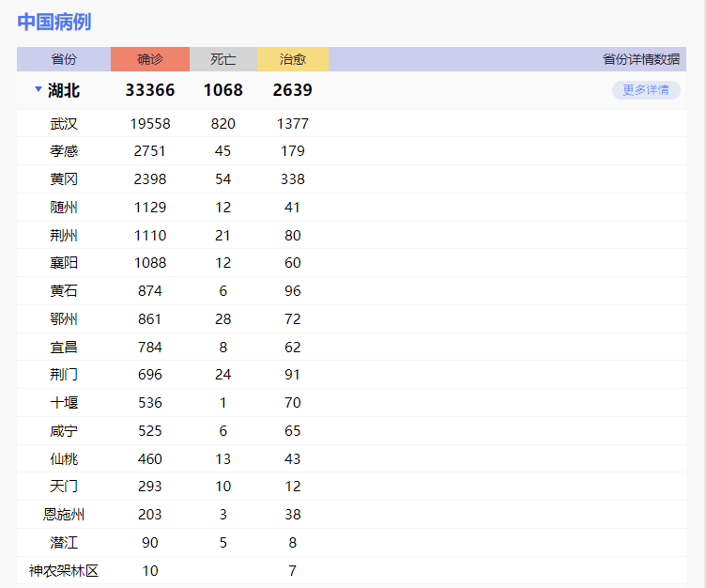The width and height of the screenshot is (706, 588).
Task: Select the 恩施州 row
Action: [64, 515]
